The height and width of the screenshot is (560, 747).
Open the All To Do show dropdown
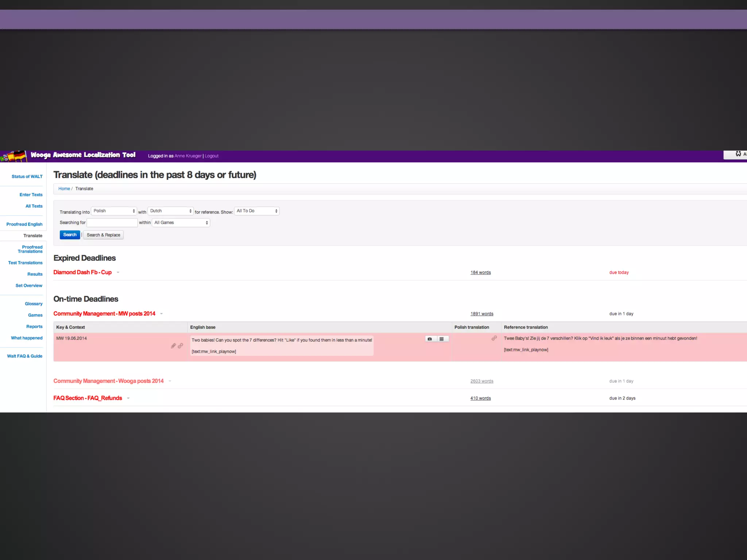point(257,211)
